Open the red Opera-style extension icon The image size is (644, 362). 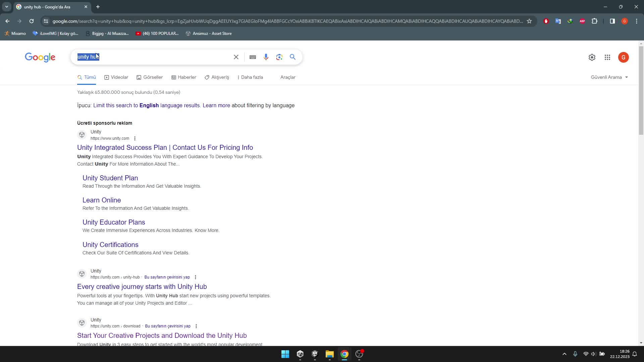coord(546,21)
